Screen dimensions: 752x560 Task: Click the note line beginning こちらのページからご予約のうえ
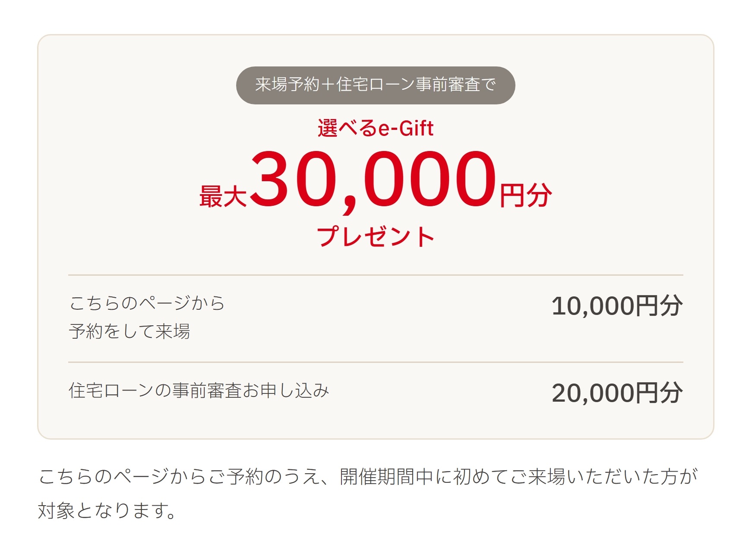pos(368,476)
